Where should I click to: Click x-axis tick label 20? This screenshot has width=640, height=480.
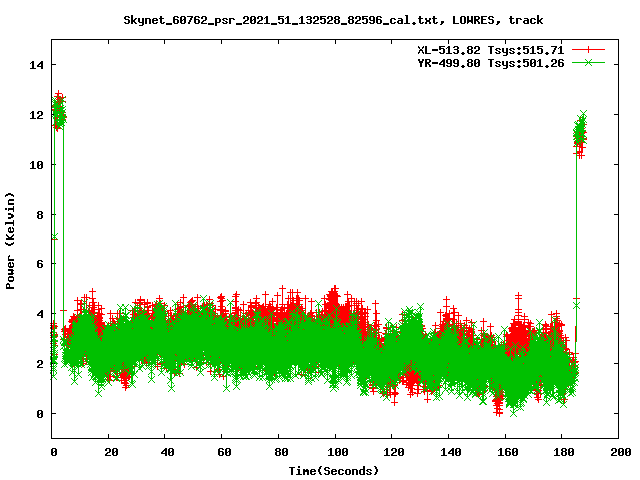(111, 452)
